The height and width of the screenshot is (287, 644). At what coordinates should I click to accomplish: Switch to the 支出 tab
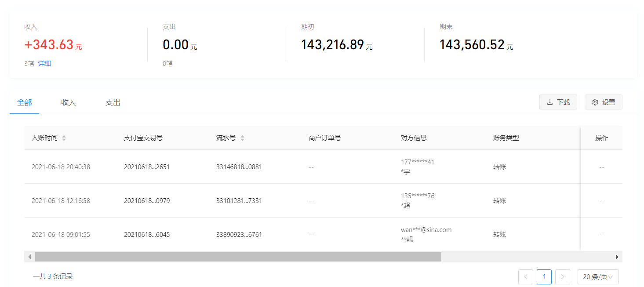click(112, 102)
